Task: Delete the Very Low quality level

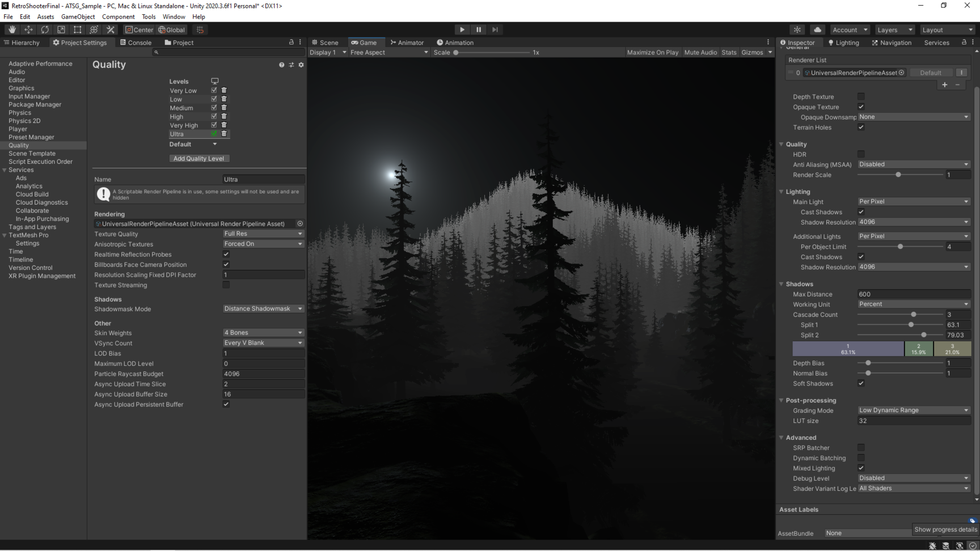Action: [x=224, y=90]
